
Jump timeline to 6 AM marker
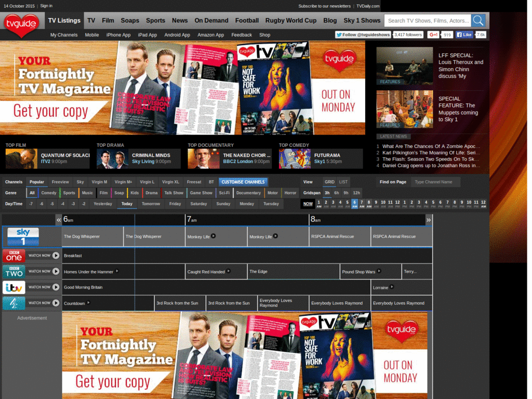pyautogui.click(x=354, y=204)
